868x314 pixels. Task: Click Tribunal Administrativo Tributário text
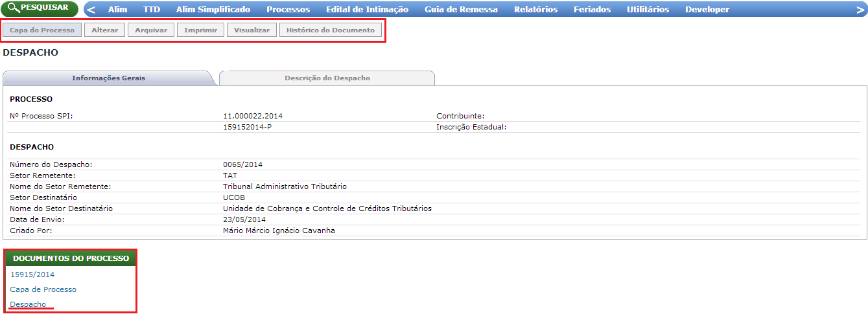285,186
